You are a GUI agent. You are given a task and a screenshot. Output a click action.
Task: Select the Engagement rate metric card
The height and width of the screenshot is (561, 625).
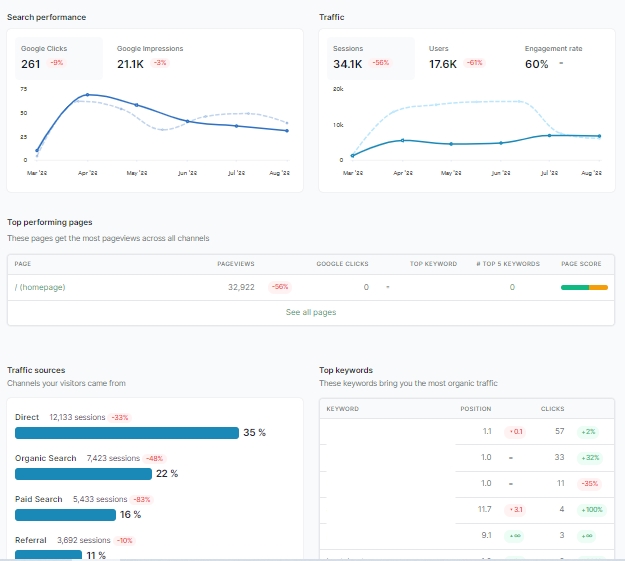562,58
